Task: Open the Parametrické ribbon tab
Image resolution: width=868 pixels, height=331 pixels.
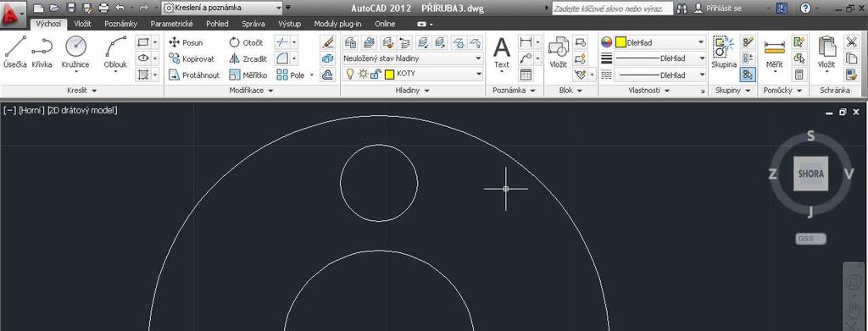Action: point(171,24)
